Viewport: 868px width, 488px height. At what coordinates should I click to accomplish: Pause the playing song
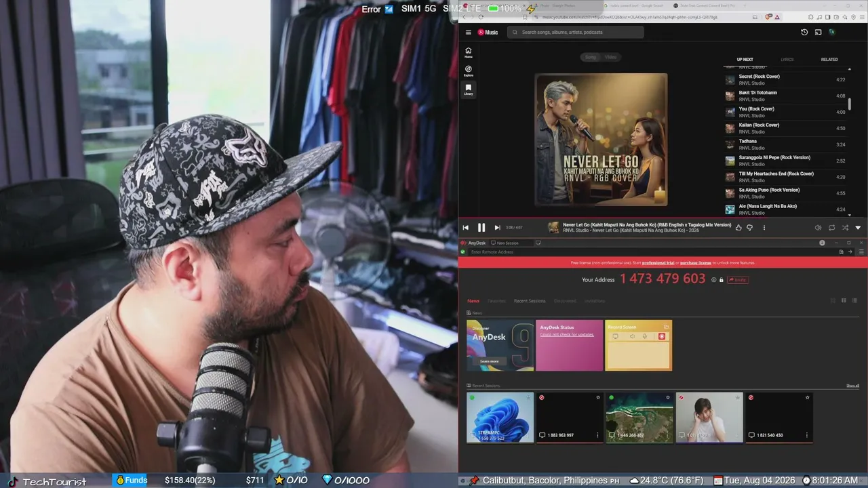coord(481,228)
